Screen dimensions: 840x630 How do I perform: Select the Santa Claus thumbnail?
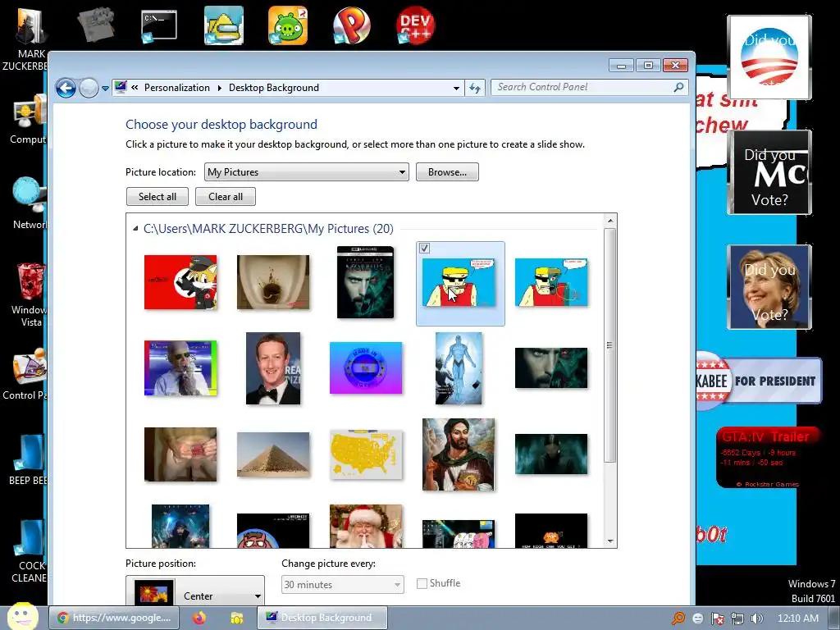[x=366, y=526]
